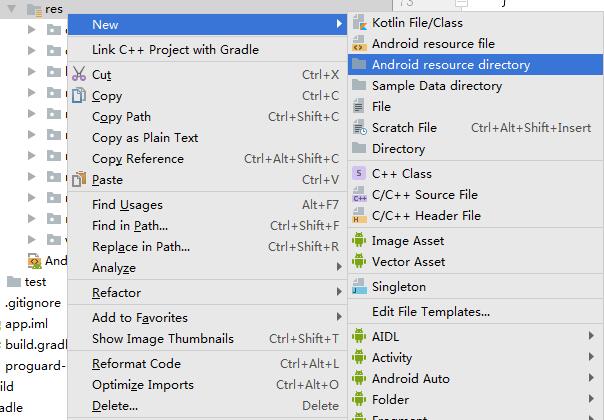Expand the Activity submenu arrow

591,357
